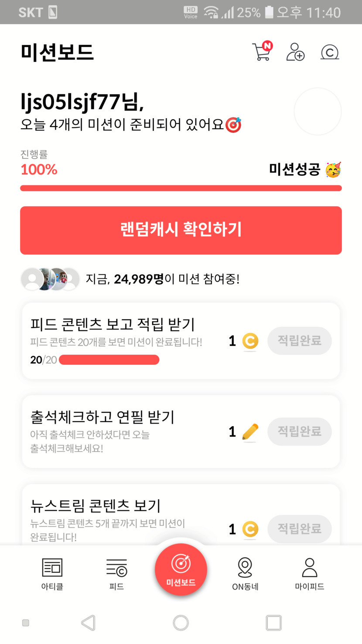Tap 적립완료 on the attendance check mission
The image size is (362, 644).
(x=299, y=432)
